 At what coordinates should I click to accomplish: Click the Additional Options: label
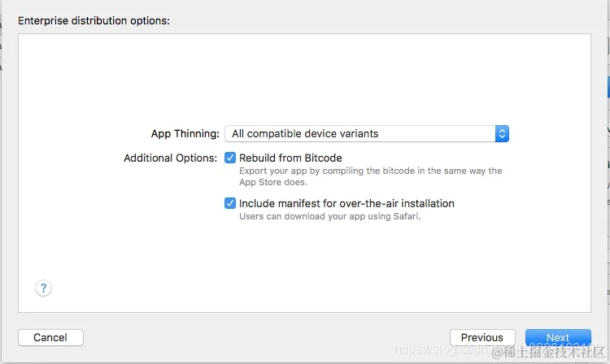tap(171, 158)
